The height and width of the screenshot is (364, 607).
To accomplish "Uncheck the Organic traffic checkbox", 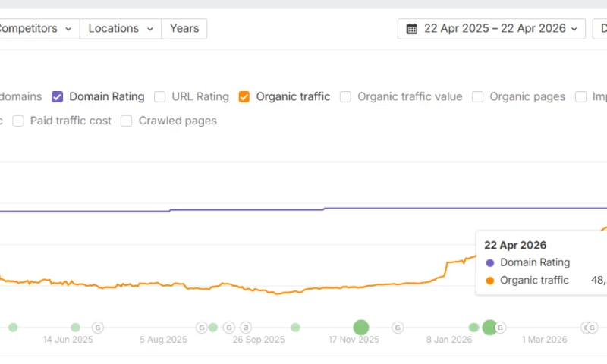I will (244, 97).
